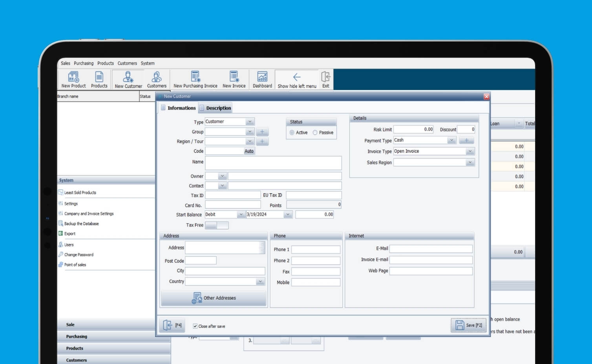Open the Owner title dropdown
Viewport: 592px width, 364px height.
pyautogui.click(x=222, y=176)
